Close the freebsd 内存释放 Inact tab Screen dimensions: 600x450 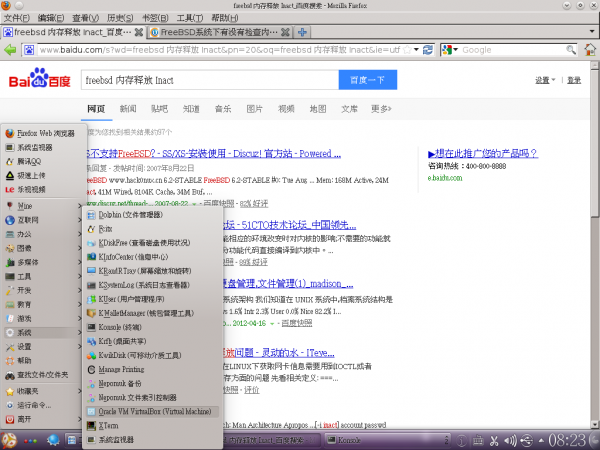point(139,33)
